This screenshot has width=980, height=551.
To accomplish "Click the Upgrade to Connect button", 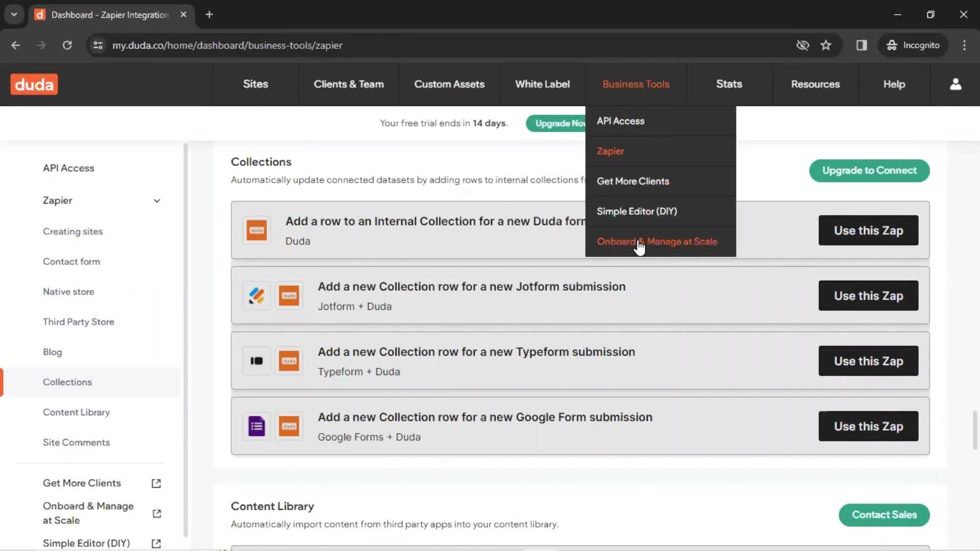I will [869, 170].
